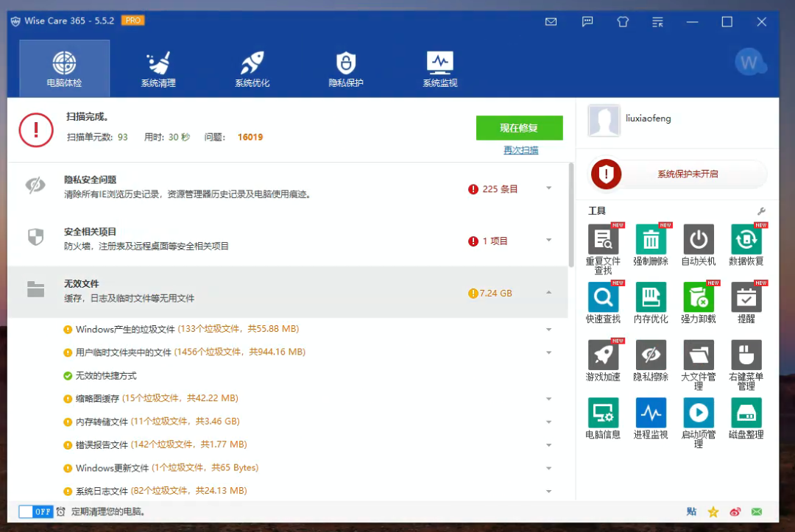Open the 启动项管理 startup manager tool
The width and height of the screenshot is (795, 532).
tap(698, 422)
